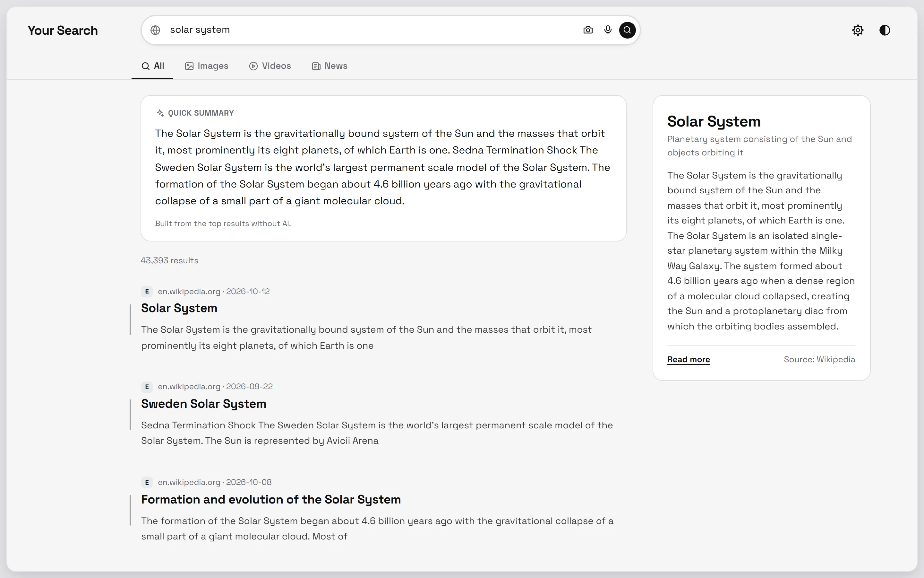Click "en.wikipedia.org · 2026-10-12" source line
Viewport: 924px width, 578px height.
click(214, 291)
